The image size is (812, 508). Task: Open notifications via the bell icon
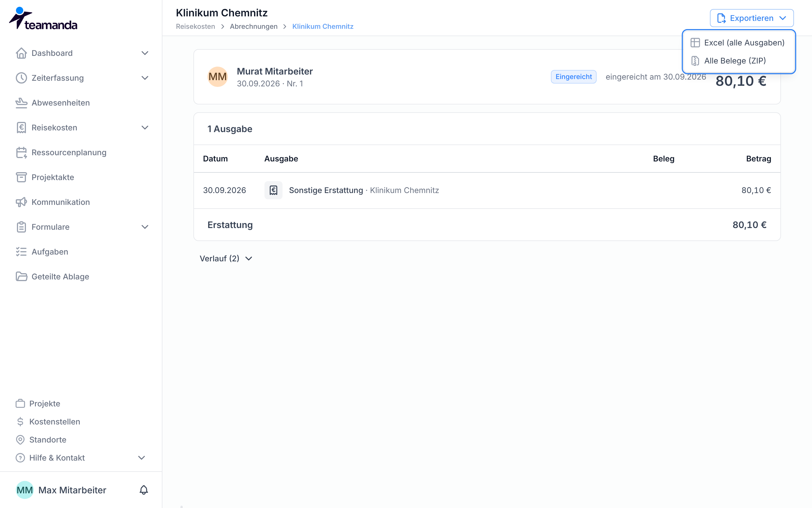[x=144, y=490]
